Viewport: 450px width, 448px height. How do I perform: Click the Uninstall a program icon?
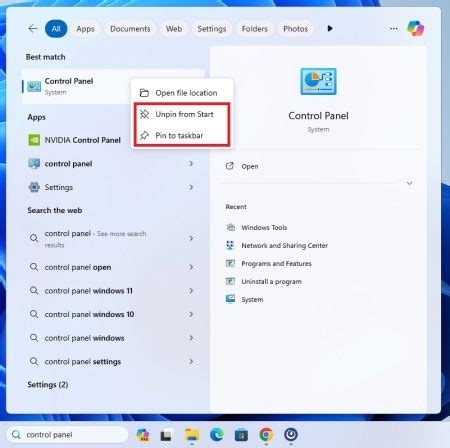click(x=230, y=281)
